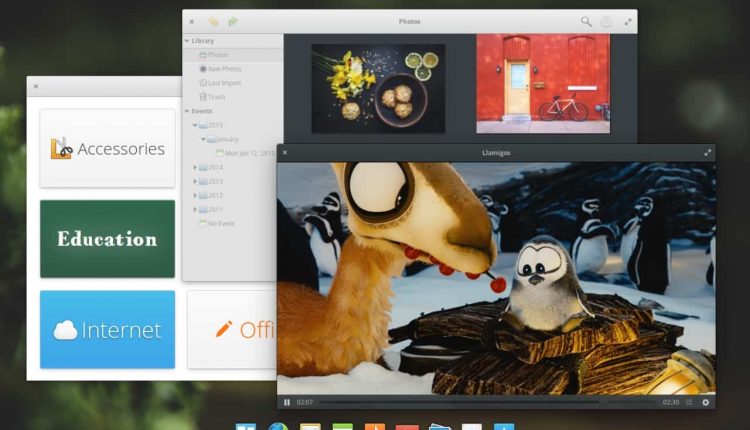750x430 pixels.
Task: Open the video player settings gear
Action: coord(706,402)
